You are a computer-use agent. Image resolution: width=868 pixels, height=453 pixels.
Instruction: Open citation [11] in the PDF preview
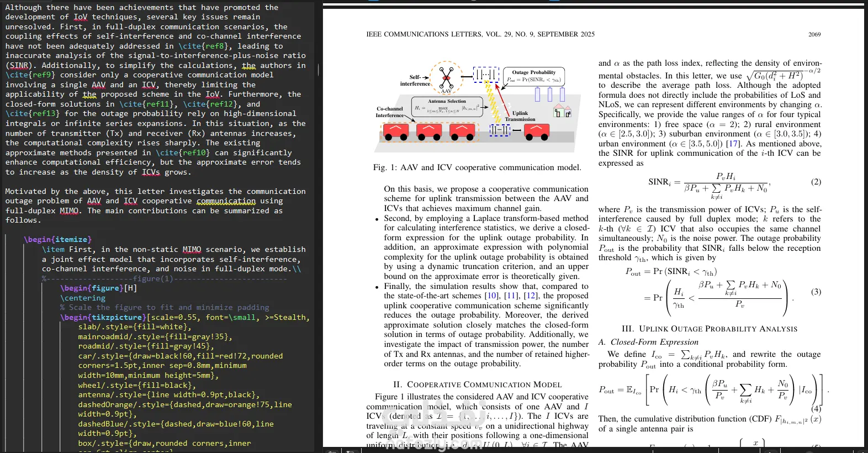(x=512, y=296)
